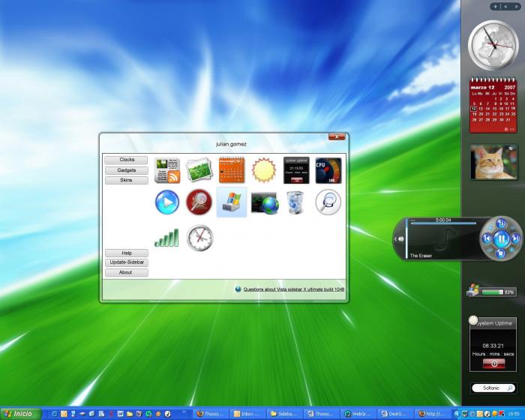Switch to the Sideba... folder taskbar window
This screenshot has height=420, width=525.
click(285, 414)
